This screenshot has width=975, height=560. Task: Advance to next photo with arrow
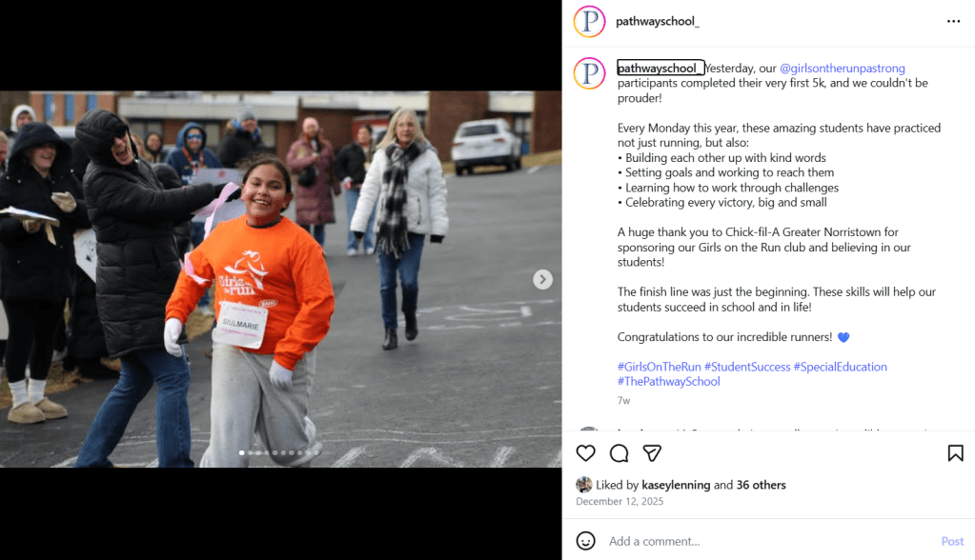pyautogui.click(x=542, y=279)
